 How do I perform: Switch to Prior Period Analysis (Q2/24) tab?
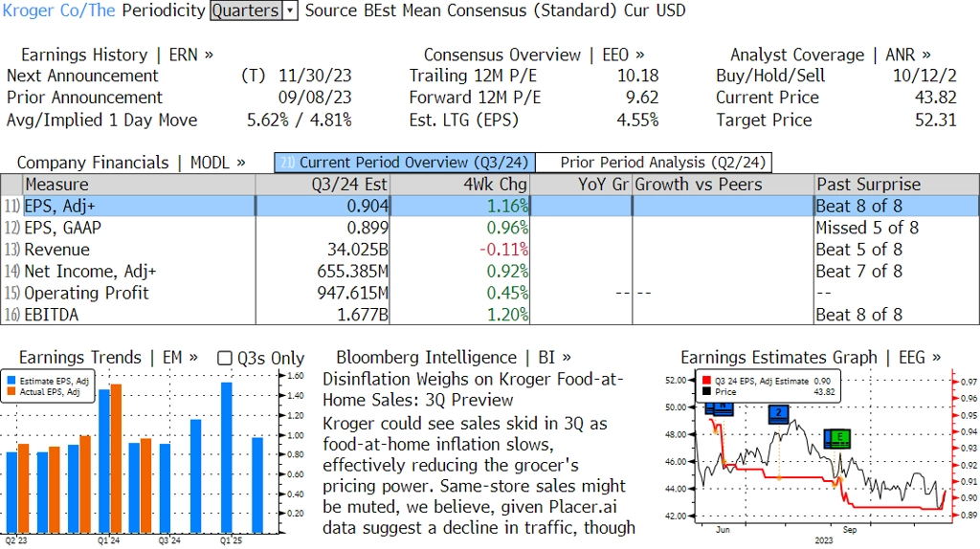point(654,163)
